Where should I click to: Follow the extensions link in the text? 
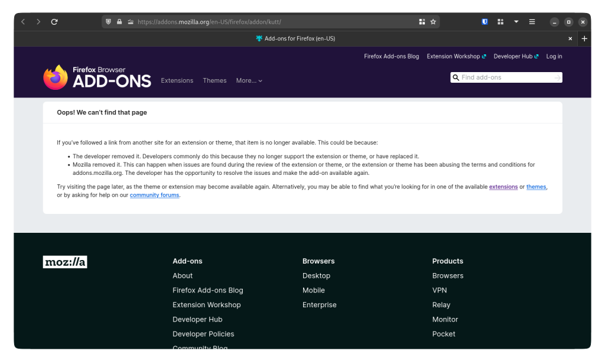pos(503,187)
